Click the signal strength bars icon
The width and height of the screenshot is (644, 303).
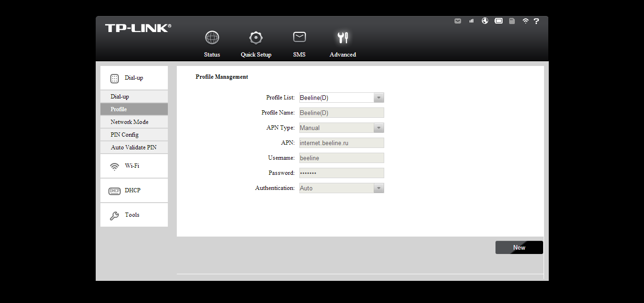pyautogui.click(x=471, y=21)
